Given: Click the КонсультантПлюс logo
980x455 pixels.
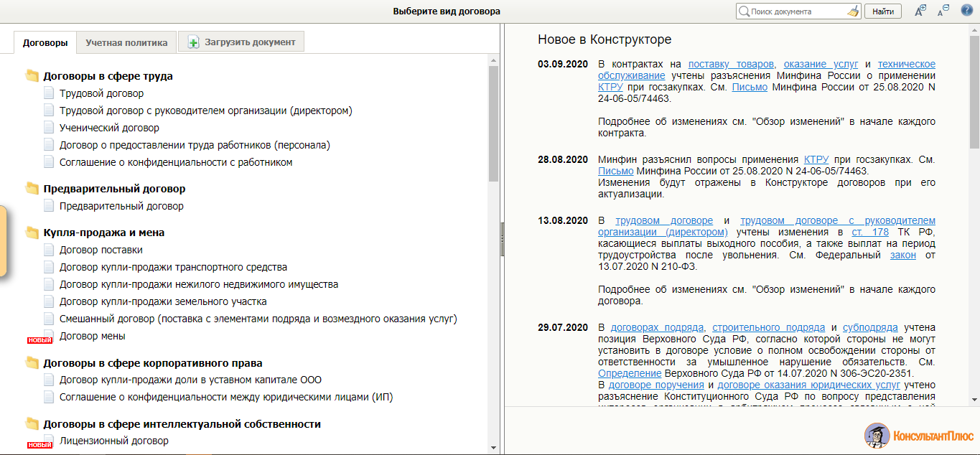Looking at the screenshot, I should [x=919, y=435].
